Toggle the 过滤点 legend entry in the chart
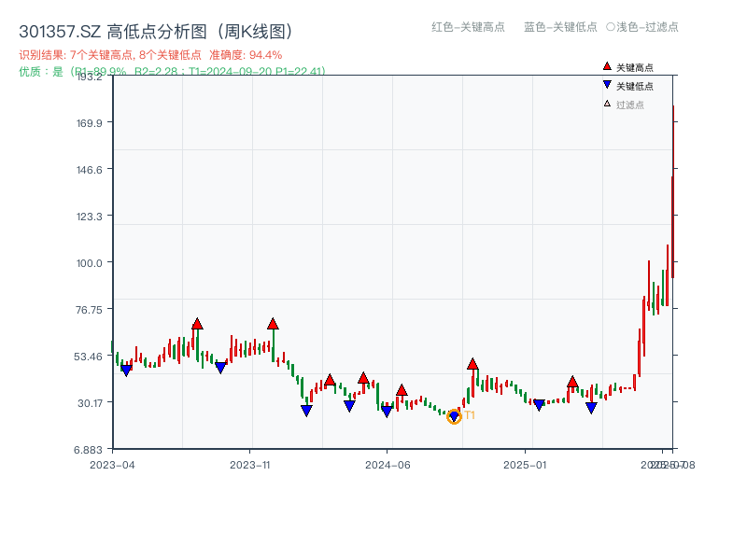This screenshot has width=747, height=560. pyautogui.click(x=624, y=105)
